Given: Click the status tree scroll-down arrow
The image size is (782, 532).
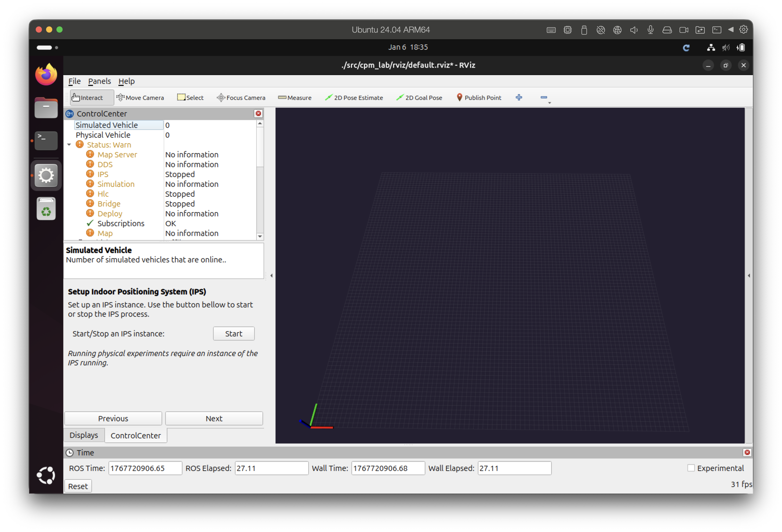Looking at the screenshot, I should (x=260, y=236).
